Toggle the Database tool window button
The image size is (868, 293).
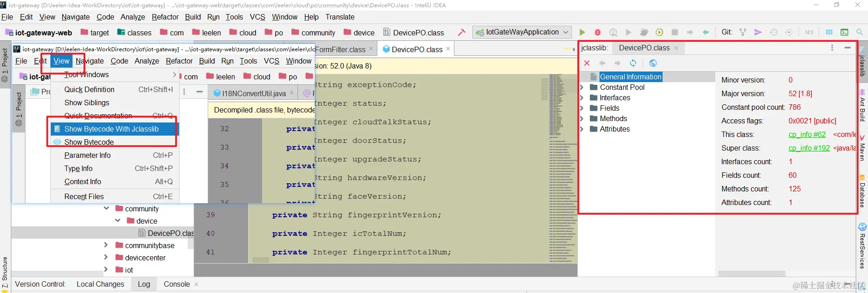(863, 190)
